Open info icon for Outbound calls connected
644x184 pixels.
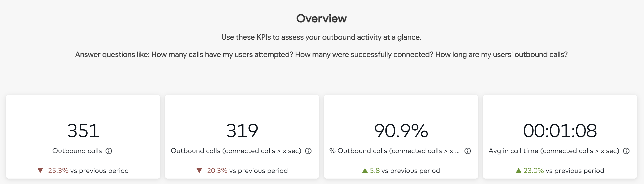tap(308, 151)
